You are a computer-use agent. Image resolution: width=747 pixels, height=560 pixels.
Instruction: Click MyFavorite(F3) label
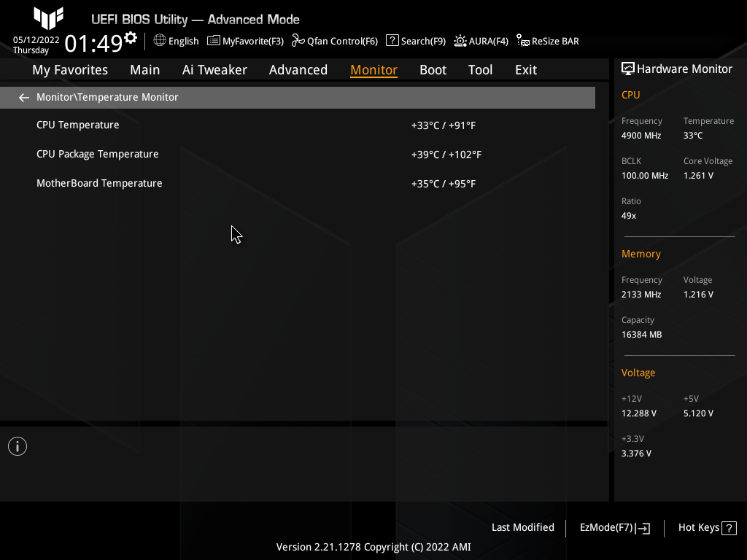(x=253, y=42)
